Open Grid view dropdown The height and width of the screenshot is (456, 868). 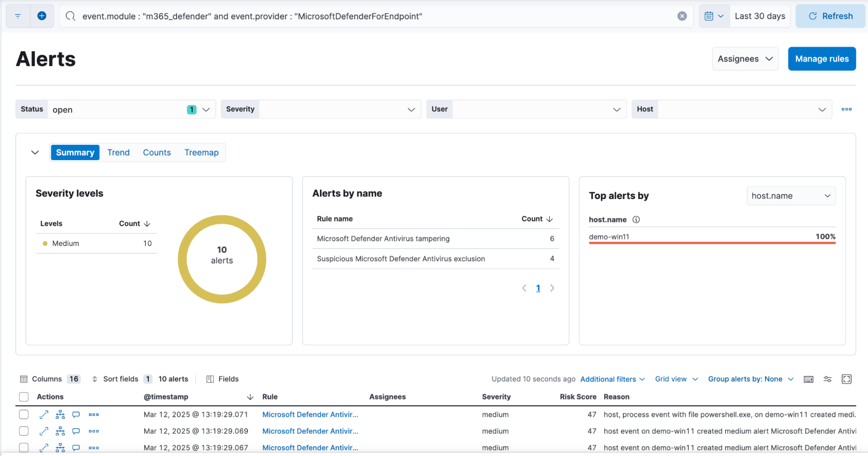676,379
